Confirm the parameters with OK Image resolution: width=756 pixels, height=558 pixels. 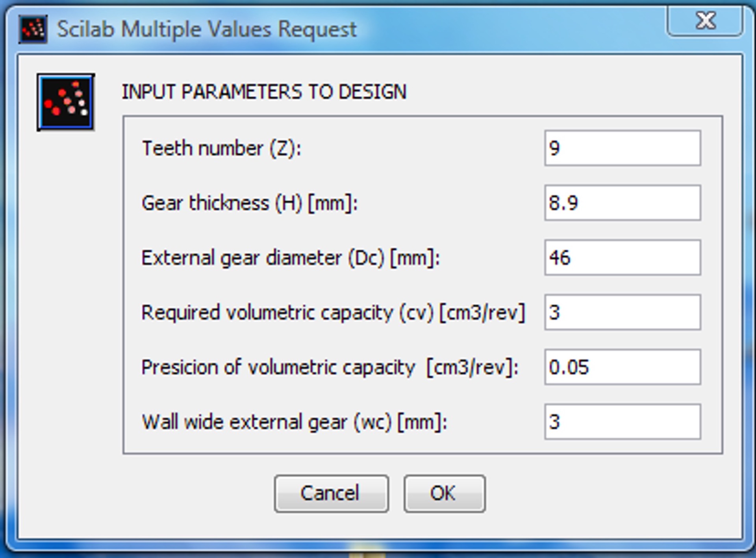[x=444, y=493]
